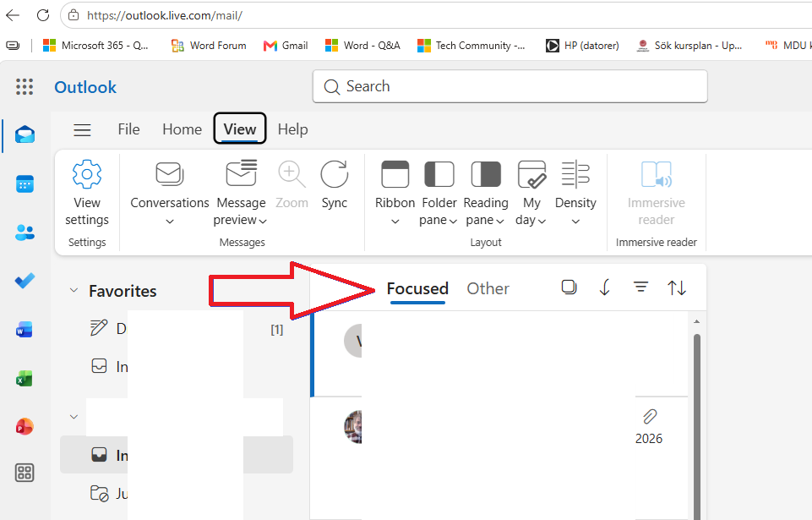Expand the Conversations dropdown
Image resolution: width=812 pixels, height=520 pixels.
coord(169,193)
